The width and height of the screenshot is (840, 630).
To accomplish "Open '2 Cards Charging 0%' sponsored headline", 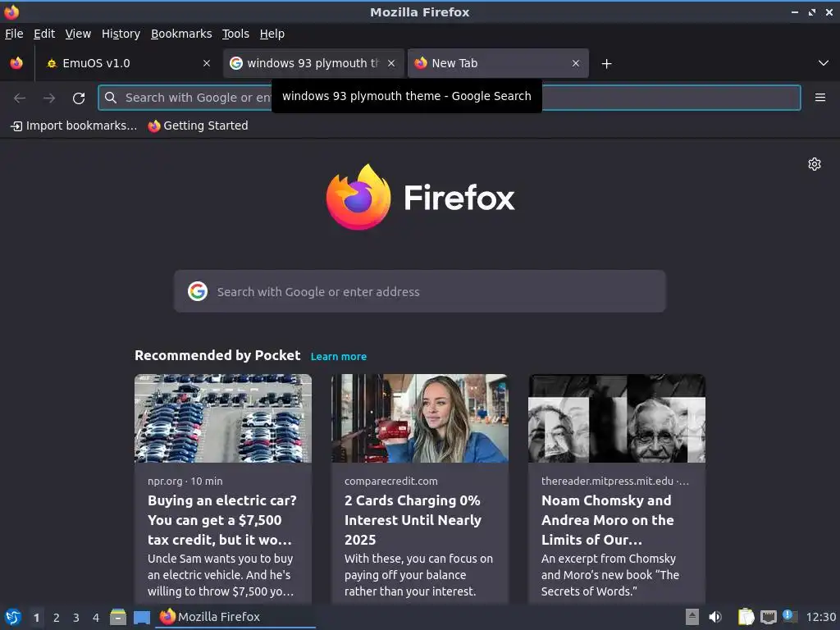I will pyautogui.click(x=413, y=520).
